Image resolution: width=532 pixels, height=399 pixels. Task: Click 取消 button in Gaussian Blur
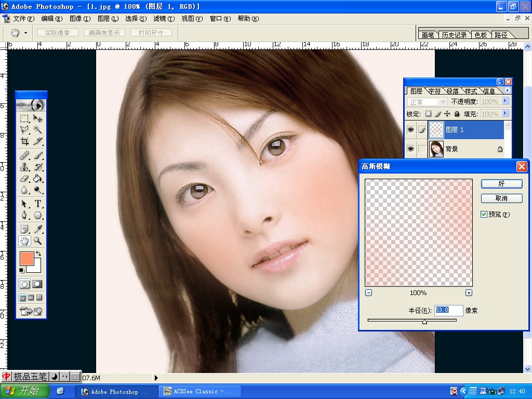[x=501, y=198]
